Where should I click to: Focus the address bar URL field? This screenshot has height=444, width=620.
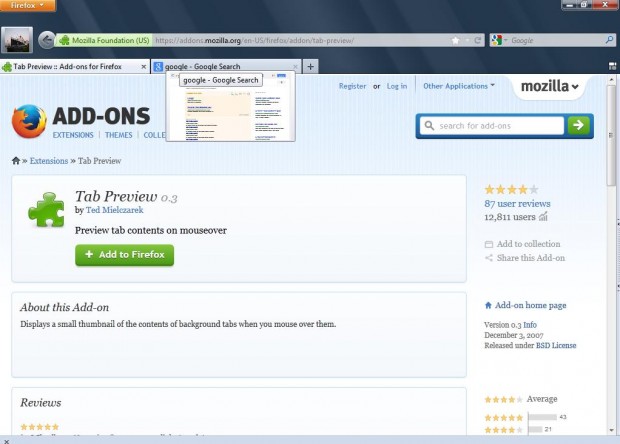pyautogui.click(x=301, y=40)
